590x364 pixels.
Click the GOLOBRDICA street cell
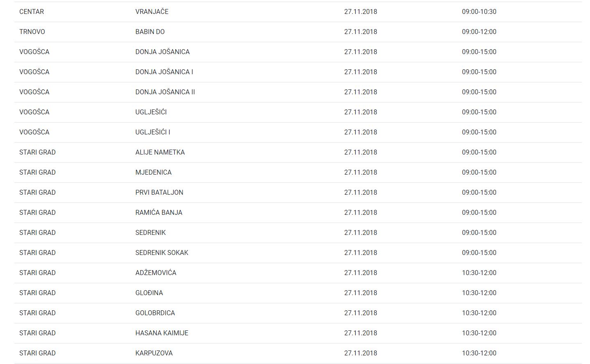155,313
